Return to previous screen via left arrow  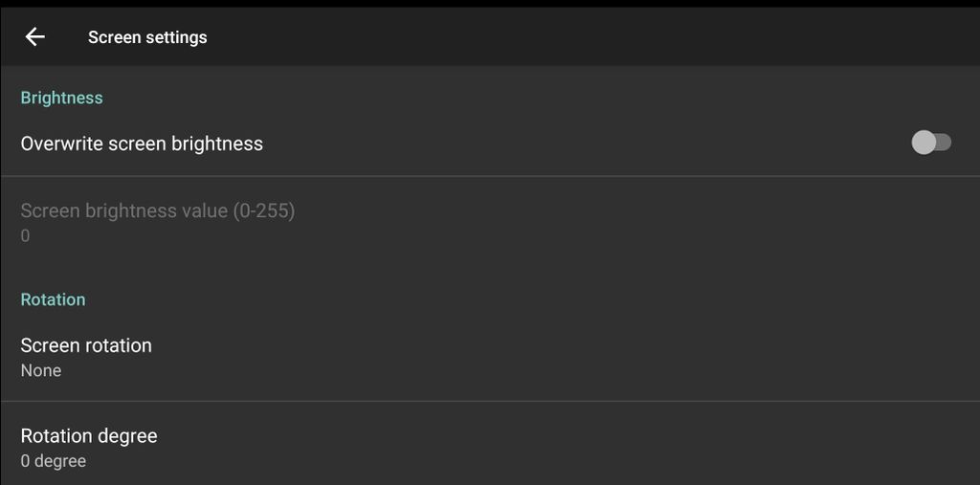coord(35,37)
